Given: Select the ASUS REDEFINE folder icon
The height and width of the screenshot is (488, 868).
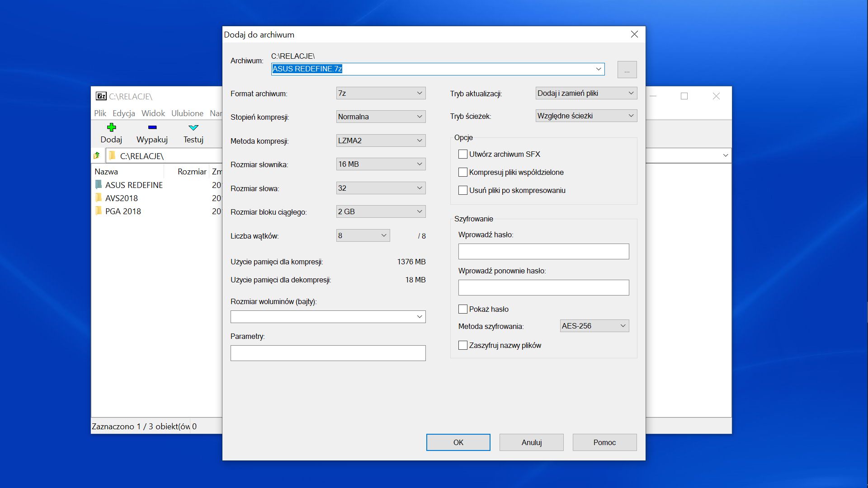Looking at the screenshot, I should tap(99, 184).
